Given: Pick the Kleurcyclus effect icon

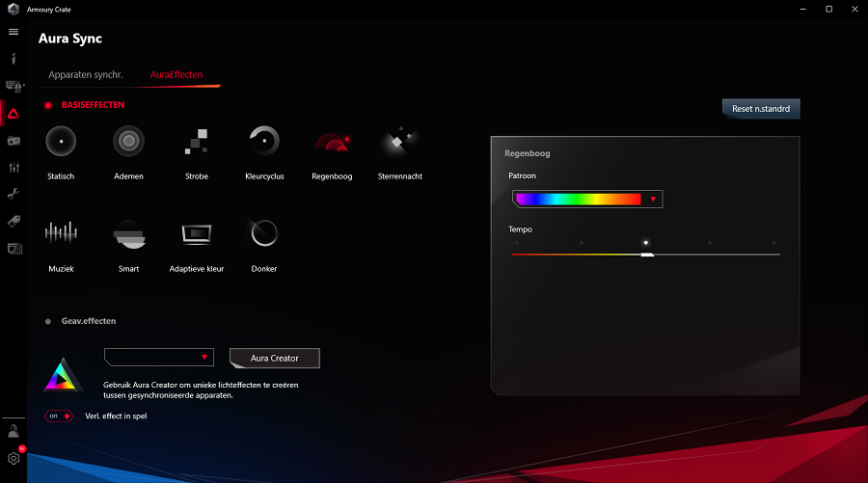Looking at the screenshot, I should click(264, 141).
